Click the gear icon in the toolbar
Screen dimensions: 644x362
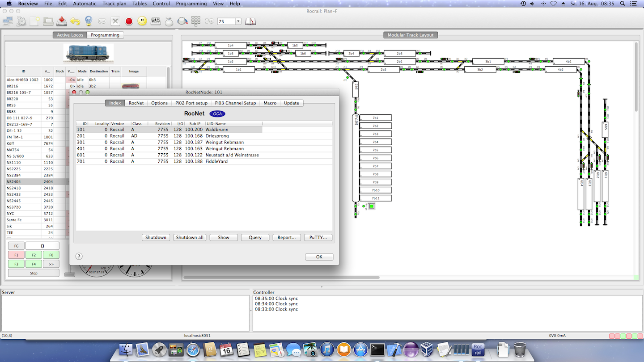coord(21,21)
